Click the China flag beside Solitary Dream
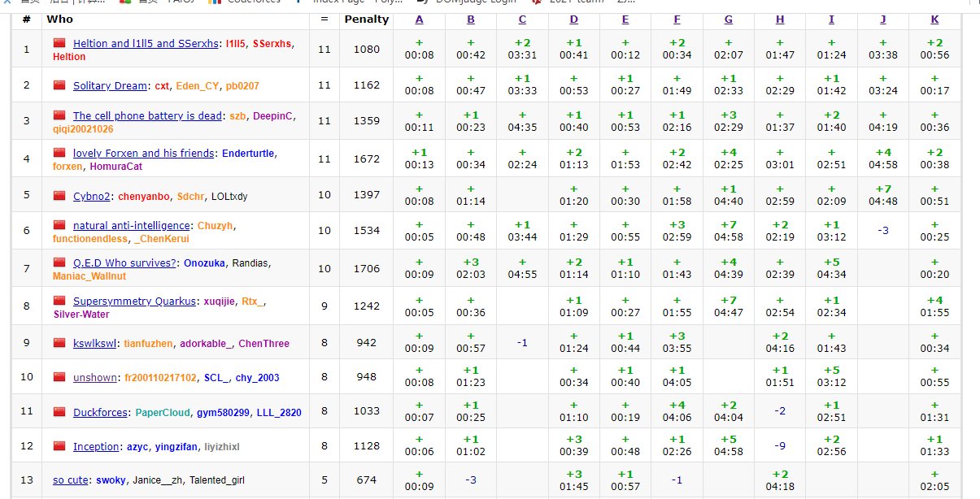Screen dimensions: 980x499 59,85
